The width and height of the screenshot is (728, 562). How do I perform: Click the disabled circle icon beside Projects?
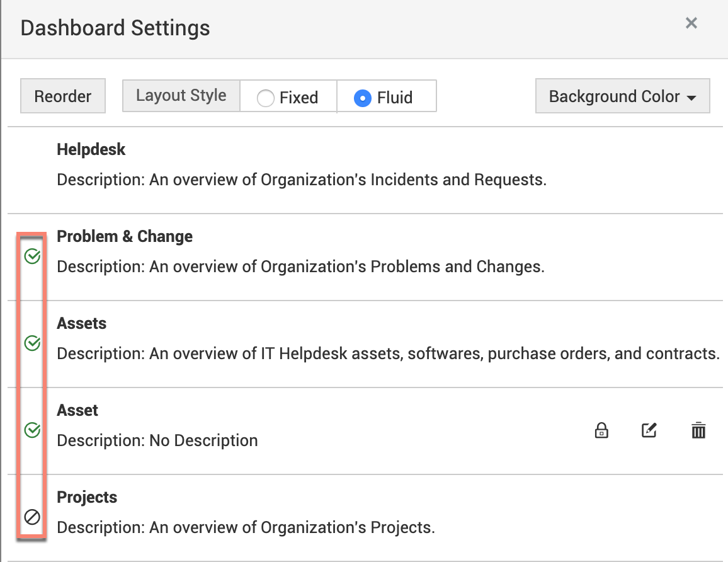point(32,517)
